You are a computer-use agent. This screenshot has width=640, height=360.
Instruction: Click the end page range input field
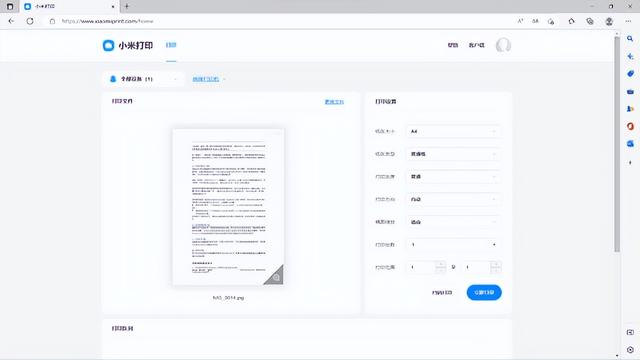(x=476, y=267)
